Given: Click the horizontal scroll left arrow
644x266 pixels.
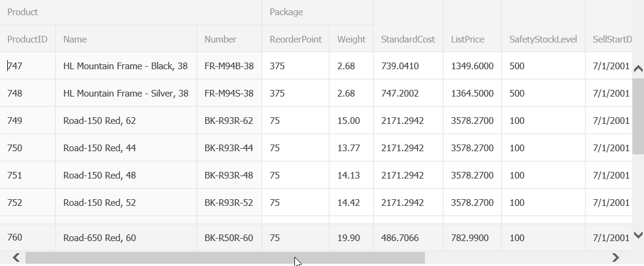Looking at the screenshot, I should [x=16, y=257].
